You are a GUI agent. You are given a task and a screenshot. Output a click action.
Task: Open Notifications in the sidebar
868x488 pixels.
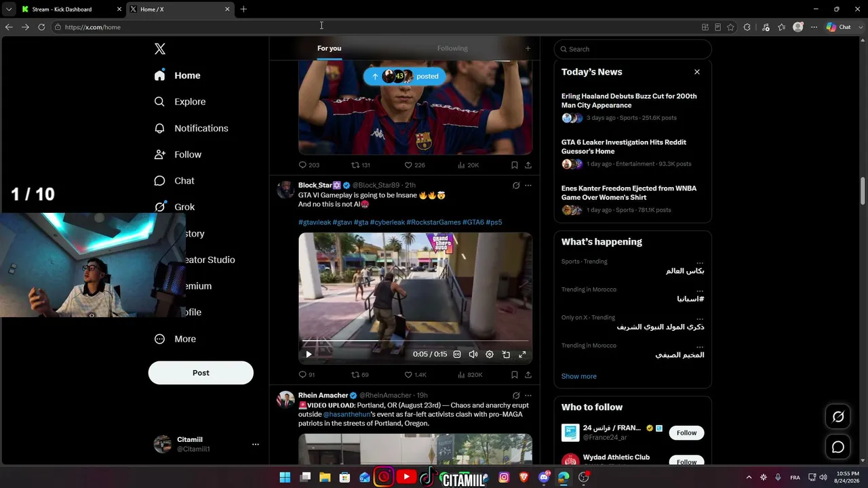coord(191,128)
